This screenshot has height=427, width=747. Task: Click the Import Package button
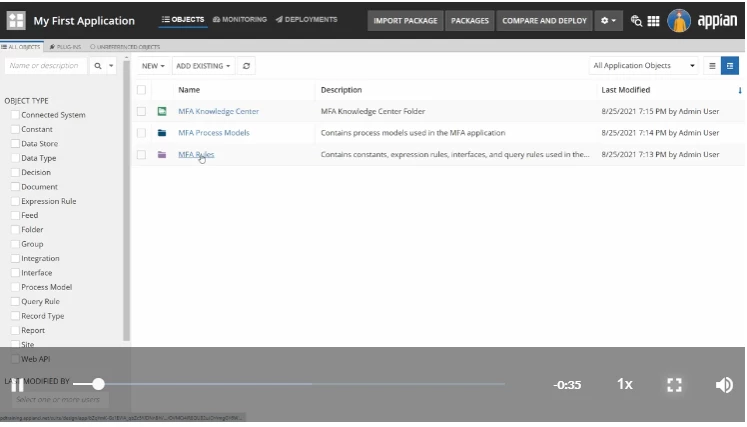coord(405,21)
